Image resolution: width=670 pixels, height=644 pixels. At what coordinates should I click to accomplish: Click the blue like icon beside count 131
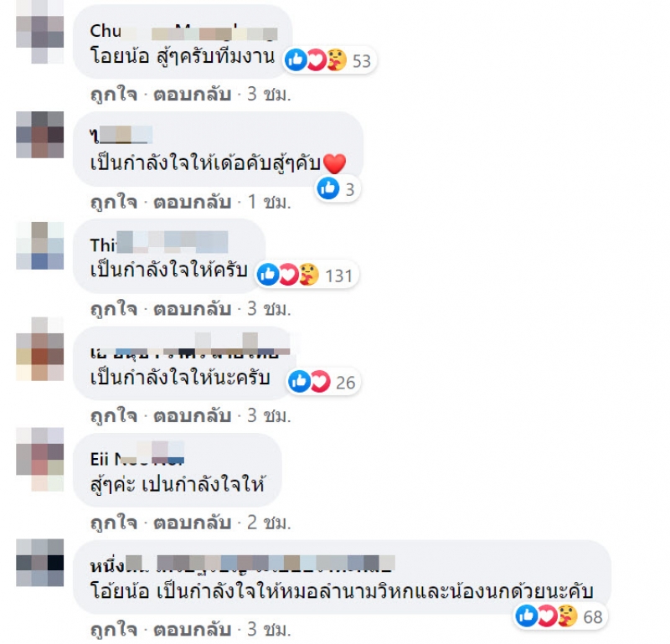coord(268,275)
